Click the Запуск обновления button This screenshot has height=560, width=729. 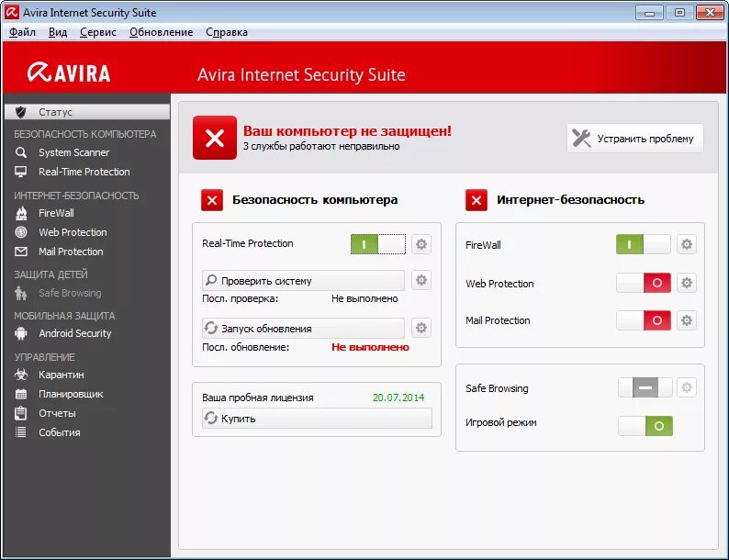point(303,328)
